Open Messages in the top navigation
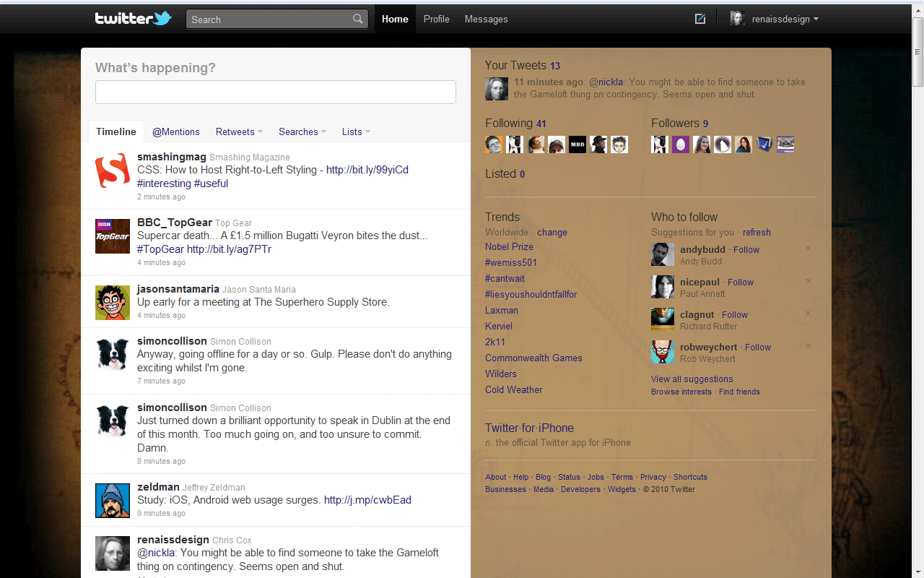Screen dimensions: 924x578 coord(486,20)
